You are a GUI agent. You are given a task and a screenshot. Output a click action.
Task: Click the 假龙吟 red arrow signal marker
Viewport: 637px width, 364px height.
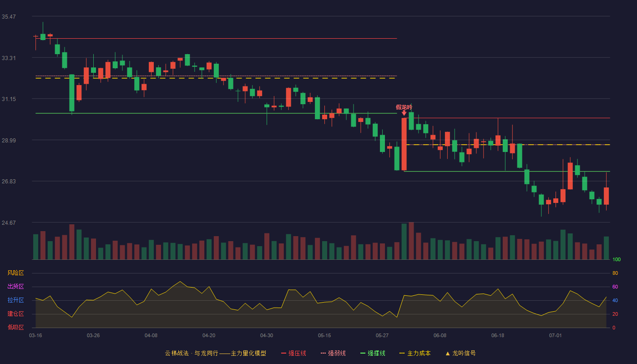404,113
